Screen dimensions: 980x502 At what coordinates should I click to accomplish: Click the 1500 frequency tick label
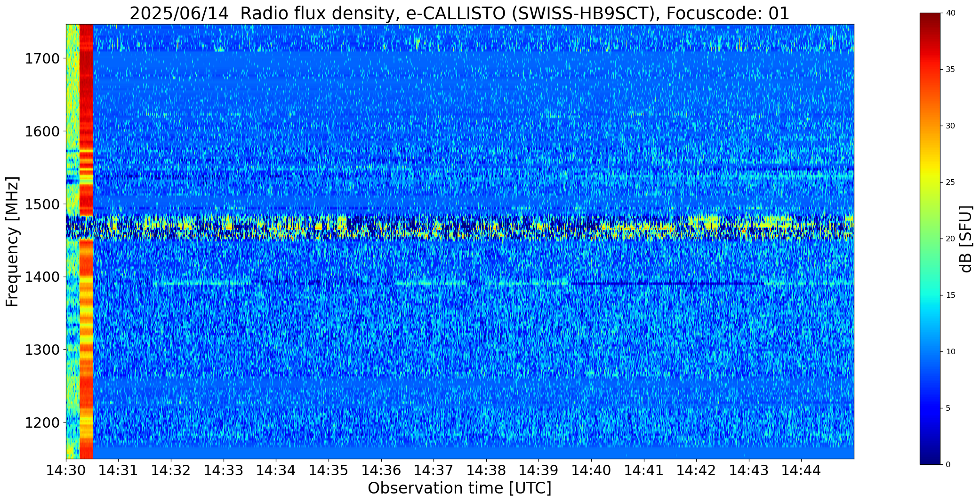(41, 204)
